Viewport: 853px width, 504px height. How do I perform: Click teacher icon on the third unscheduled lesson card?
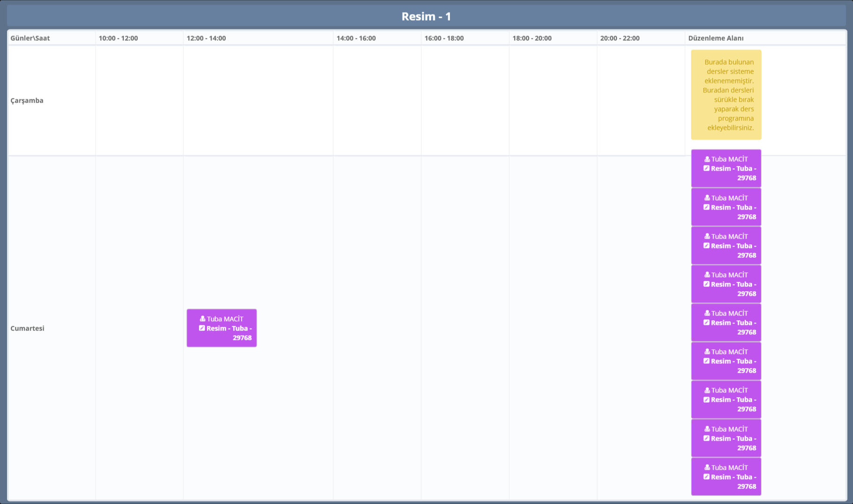click(707, 236)
